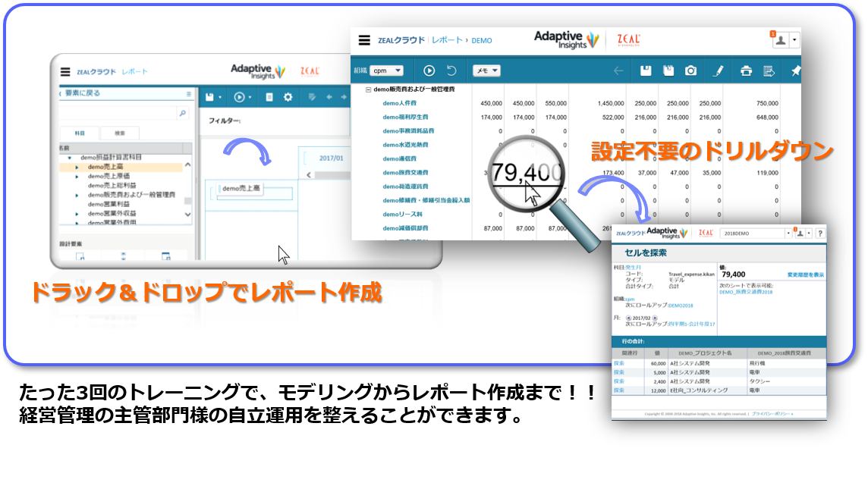Click the save icon in report builder toolbar
The image size is (868, 489).
click(x=209, y=97)
